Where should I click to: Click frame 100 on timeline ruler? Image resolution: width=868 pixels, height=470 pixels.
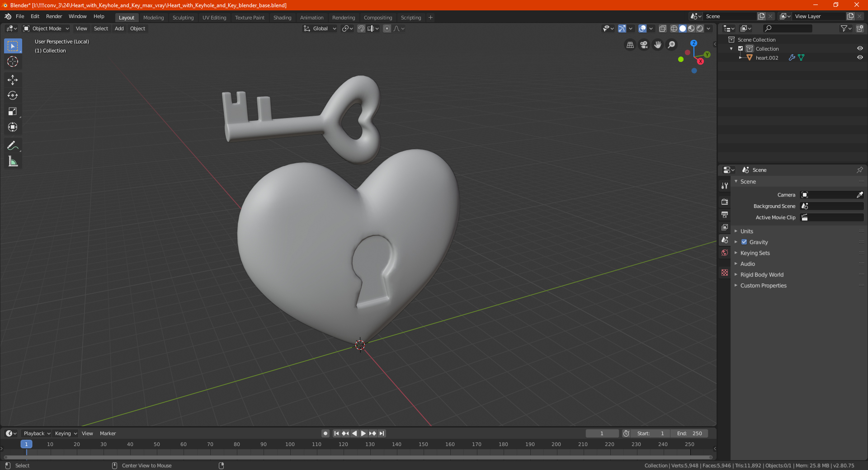click(290, 444)
